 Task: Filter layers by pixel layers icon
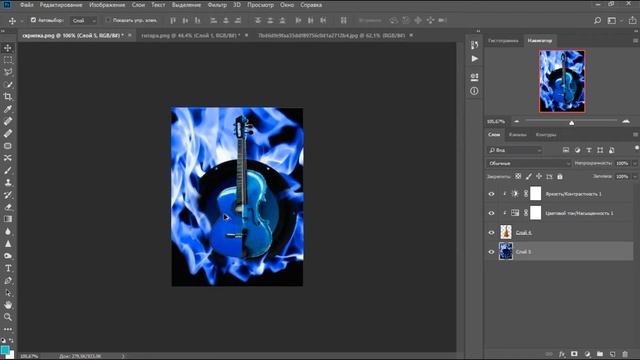(566, 150)
